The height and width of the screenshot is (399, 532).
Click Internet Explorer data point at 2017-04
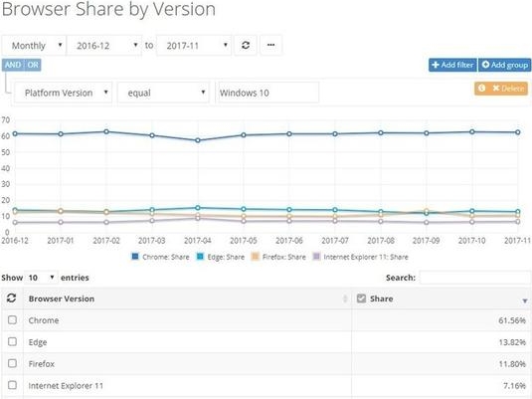coord(198,218)
